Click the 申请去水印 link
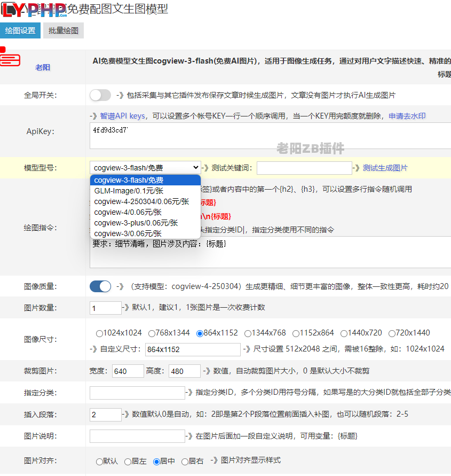Screen dimensions: 451x476 [x=407, y=116]
